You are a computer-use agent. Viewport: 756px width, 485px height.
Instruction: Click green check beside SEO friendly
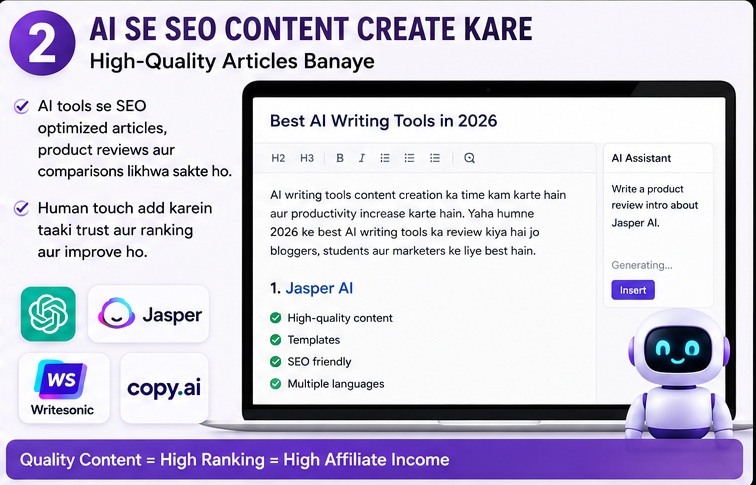(276, 362)
